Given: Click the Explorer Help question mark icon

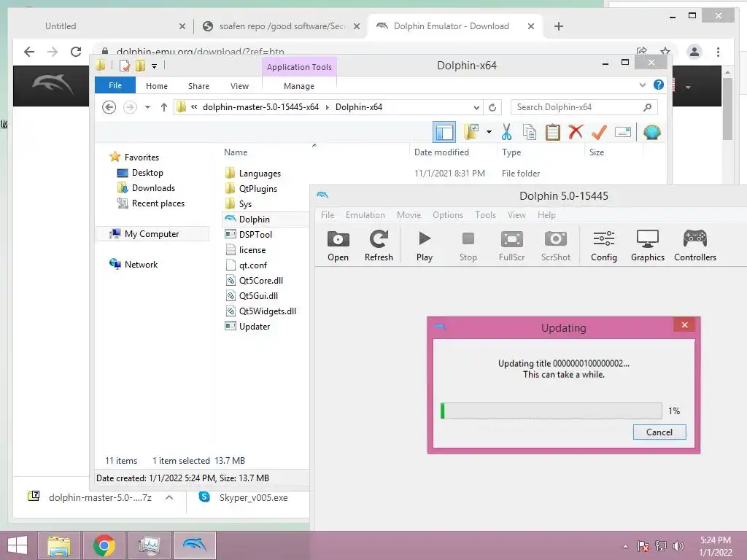Looking at the screenshot, I should (x=659, y=85).
